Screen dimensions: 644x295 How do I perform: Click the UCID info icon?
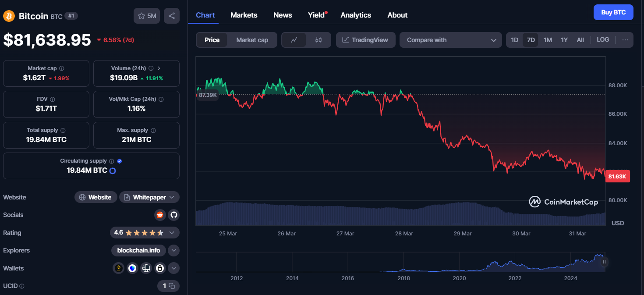(x=22, y=286)
